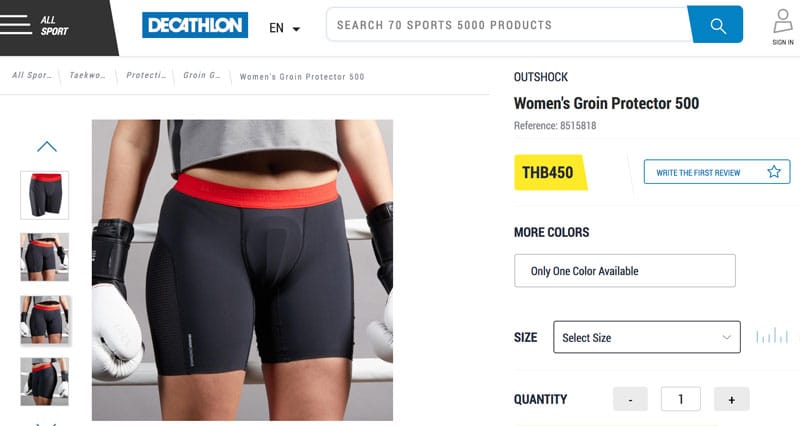Open the All Sports breadcrumb link
This screenshot has height=426, width=800.
[32, 76]
